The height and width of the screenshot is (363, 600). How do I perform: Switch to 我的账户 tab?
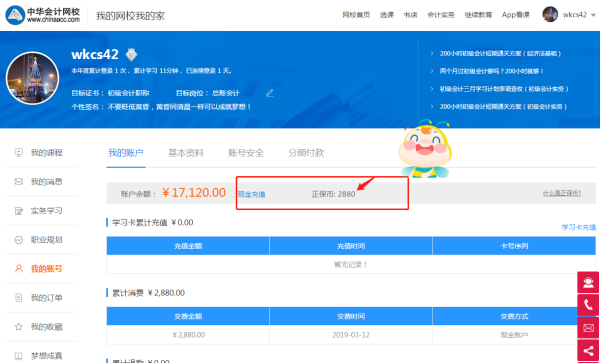tap(126, 153)
